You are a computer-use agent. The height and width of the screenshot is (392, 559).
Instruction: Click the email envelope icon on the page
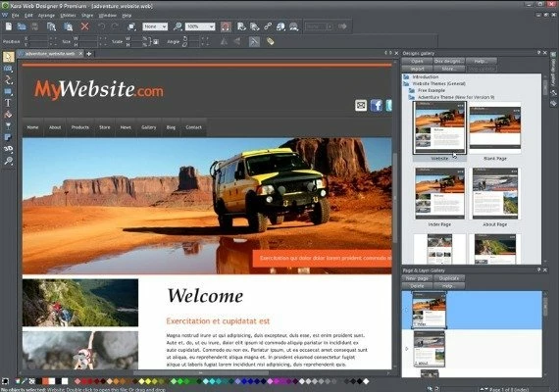click(x=361, y=106)
